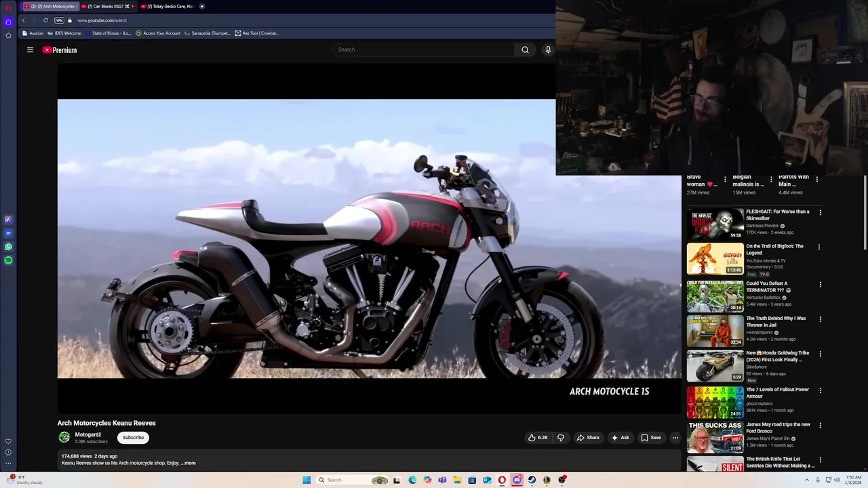Click the Ask button
This screenshot has width=868, height=488.
620,438
